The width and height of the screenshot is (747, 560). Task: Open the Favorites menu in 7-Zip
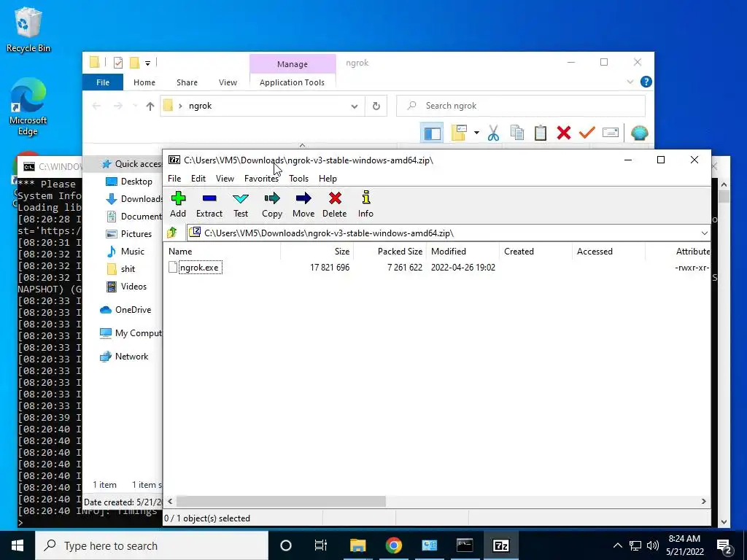pyautogui.click(x=261, y=179)
